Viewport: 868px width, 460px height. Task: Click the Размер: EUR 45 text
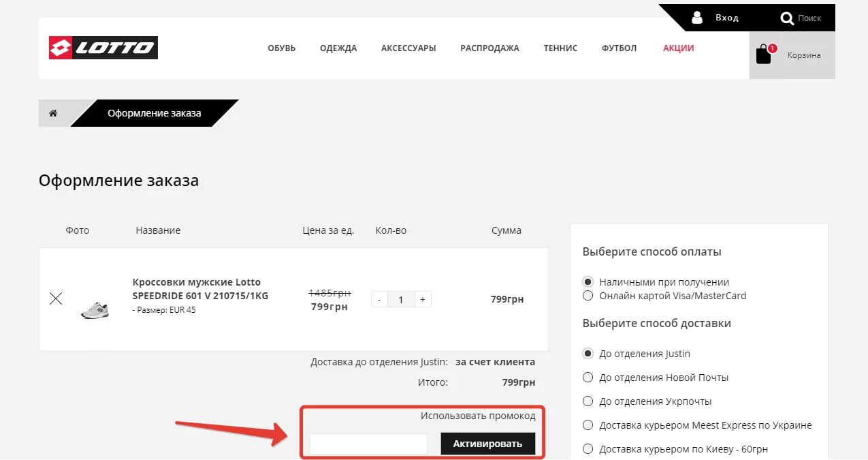[x=164, y=310]
